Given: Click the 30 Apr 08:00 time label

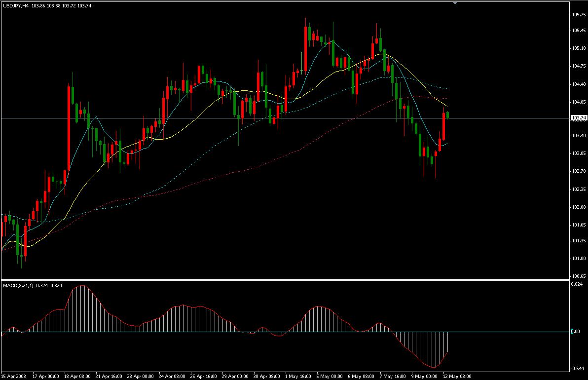Looking at the screenshot, I should tap(267, 376).
